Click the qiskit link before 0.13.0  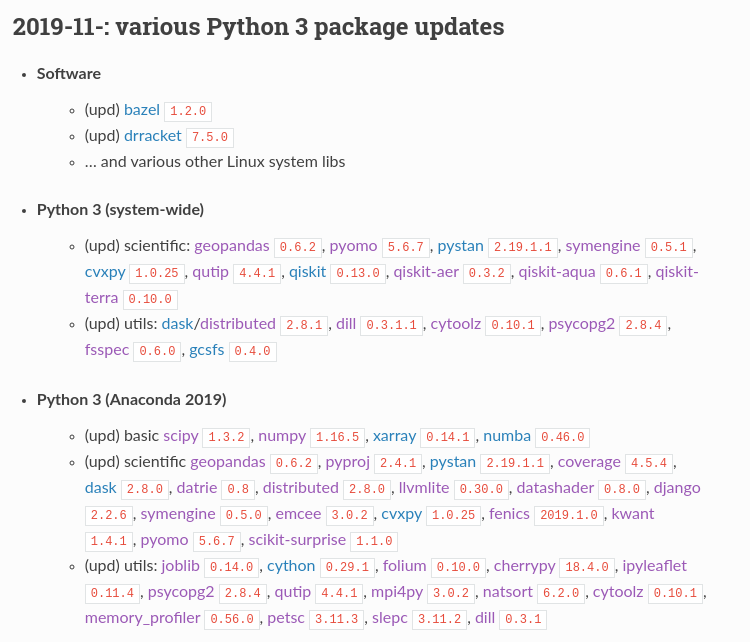[308, 272]
